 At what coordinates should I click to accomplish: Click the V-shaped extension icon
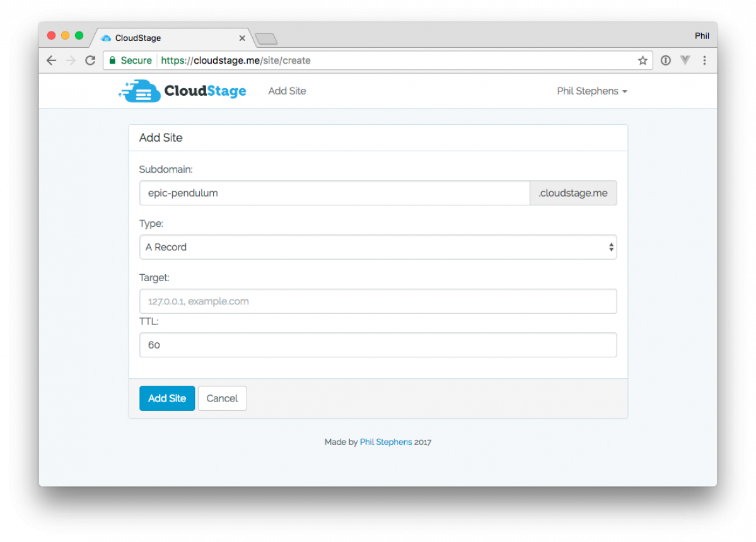coord(685,61)
